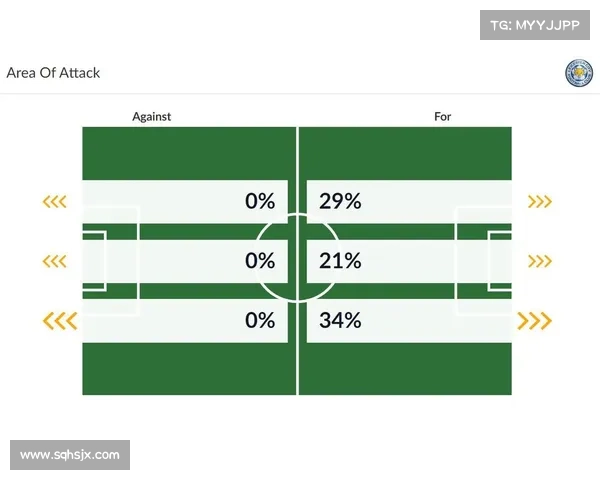Screen dimensions: 600x480
Task: Click the top 0% Against value
Action: pos(260,201)
